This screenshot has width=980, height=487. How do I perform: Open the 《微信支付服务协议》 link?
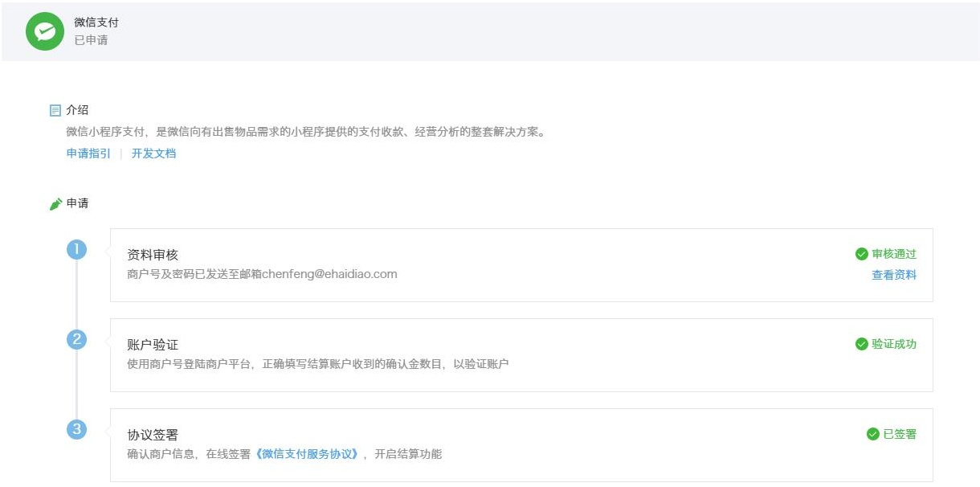point(308,454)
